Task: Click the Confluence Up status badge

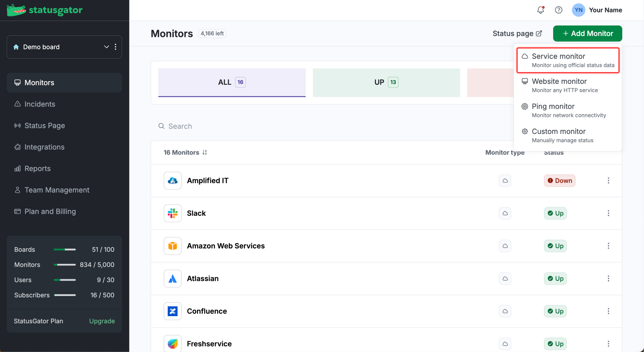Action: tap(555, 311)
